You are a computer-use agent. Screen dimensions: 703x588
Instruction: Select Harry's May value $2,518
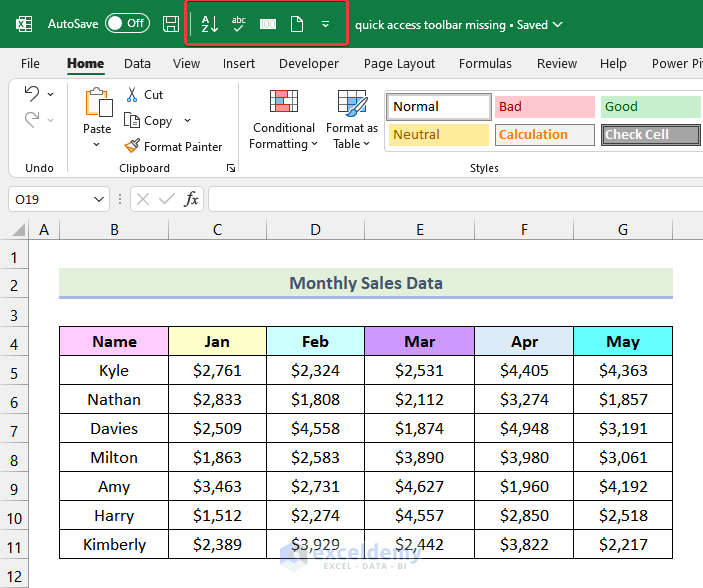click(x=623, y=515)
